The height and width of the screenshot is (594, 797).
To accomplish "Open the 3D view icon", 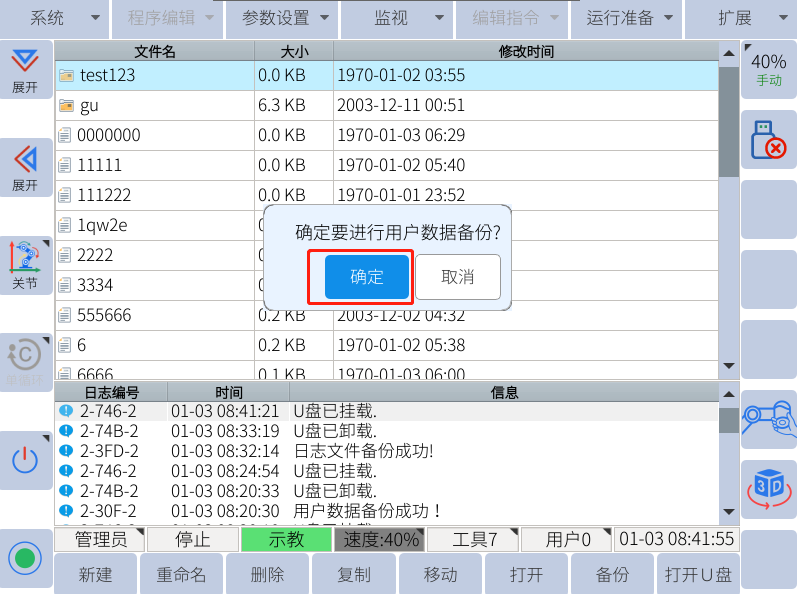I will click(x=768, y=488).
